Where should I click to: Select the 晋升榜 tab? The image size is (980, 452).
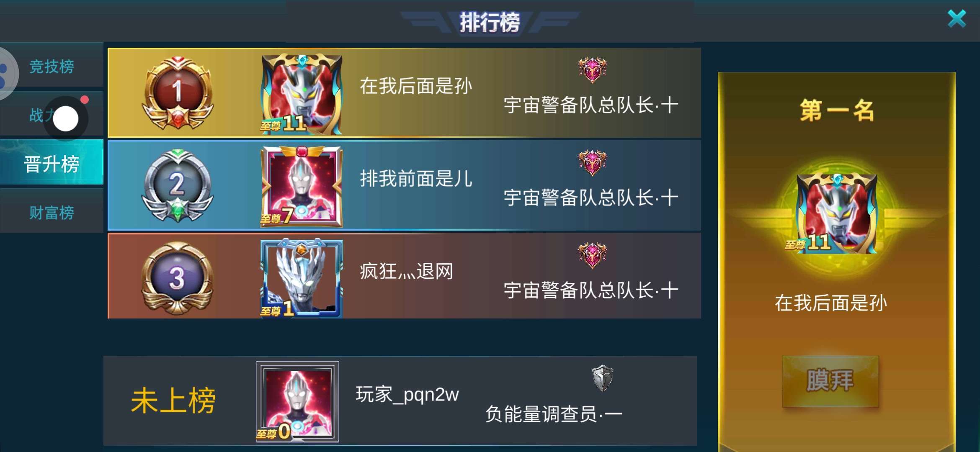[52, 163]
